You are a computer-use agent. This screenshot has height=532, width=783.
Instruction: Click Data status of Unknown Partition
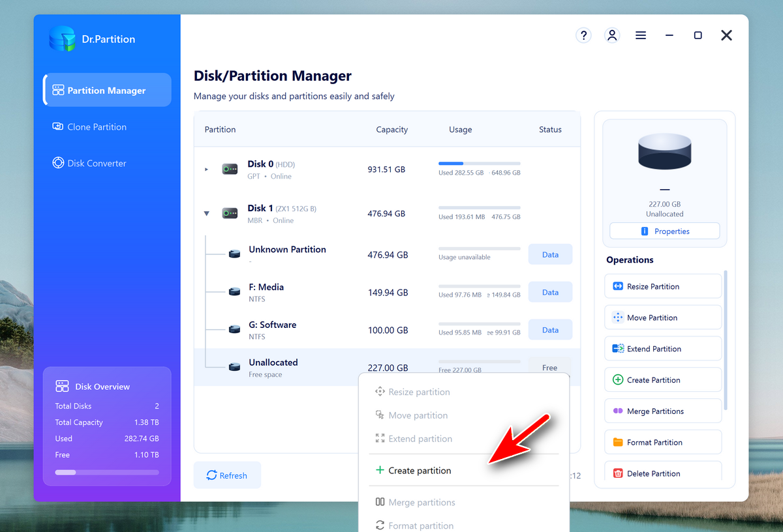tap(550, 254)
